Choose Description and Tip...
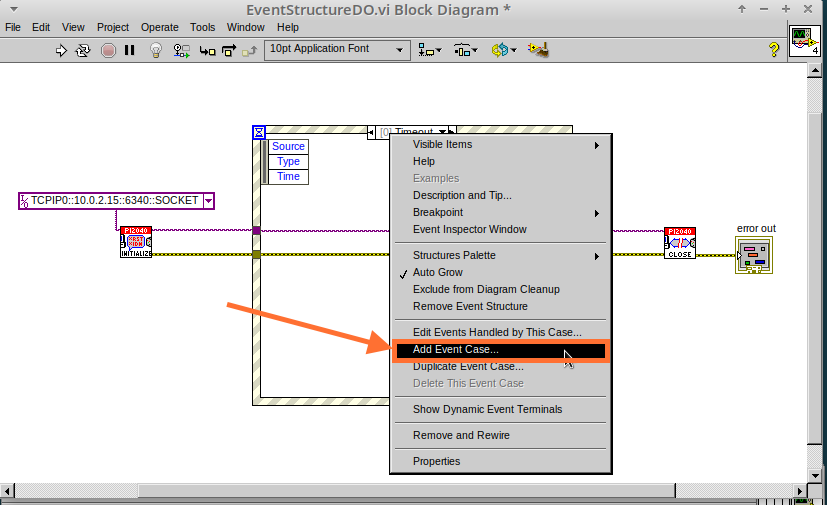This screenshot has height=505, width=827. pyautogui.click(x=501, y=195)
